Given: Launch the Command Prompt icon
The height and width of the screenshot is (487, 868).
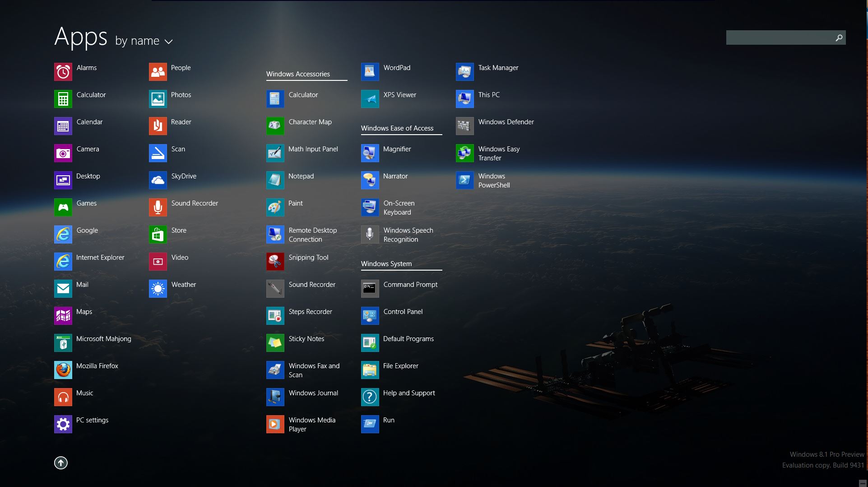Looking at the screenshot, I should (x=370, y=289).
